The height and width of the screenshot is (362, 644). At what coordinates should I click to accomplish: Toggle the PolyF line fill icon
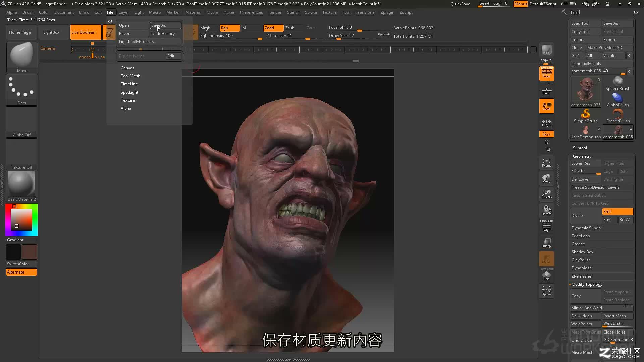coord(546,226)
